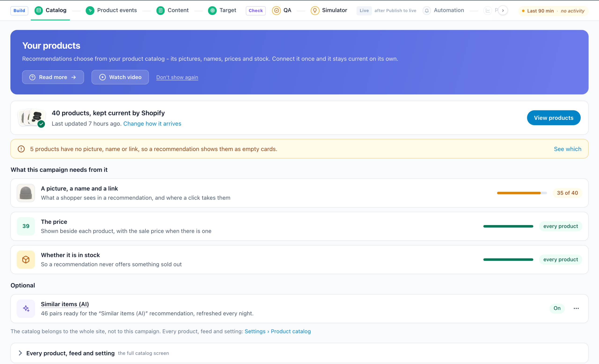Open Settings › Product catalog link

[278, 331]
